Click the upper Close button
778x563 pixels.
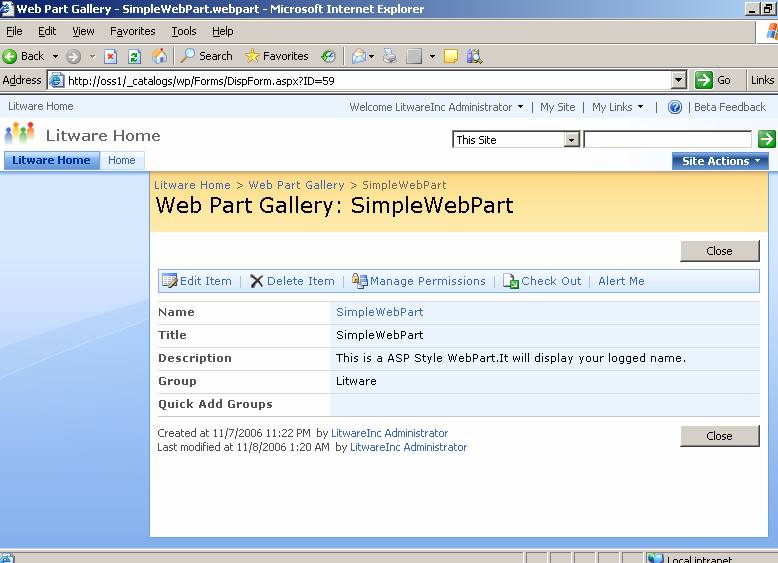click(719, 251)
